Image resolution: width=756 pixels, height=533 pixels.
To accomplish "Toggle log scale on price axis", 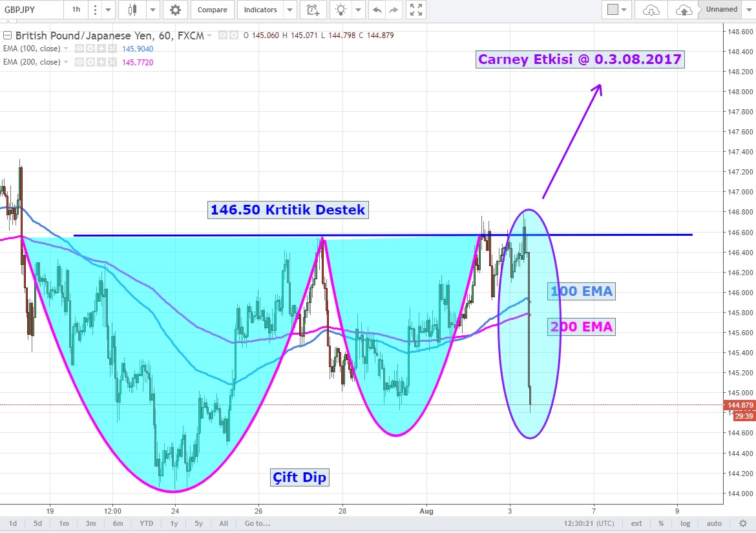I will pos(685,523).
